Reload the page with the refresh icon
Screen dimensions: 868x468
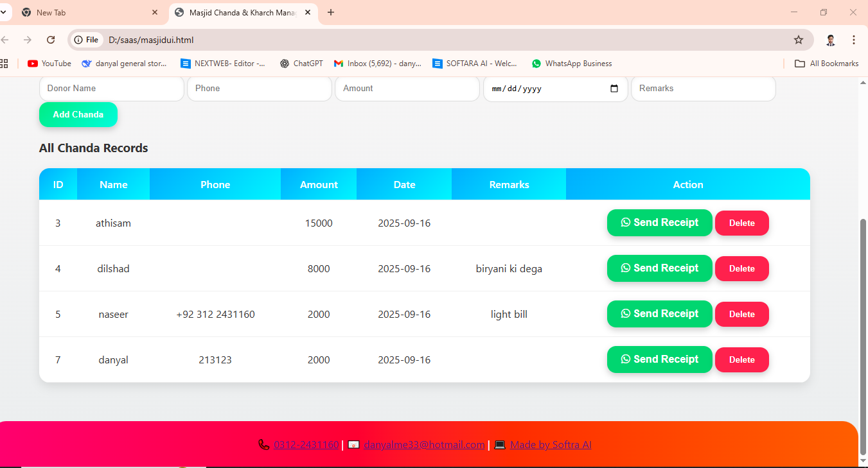51,40
